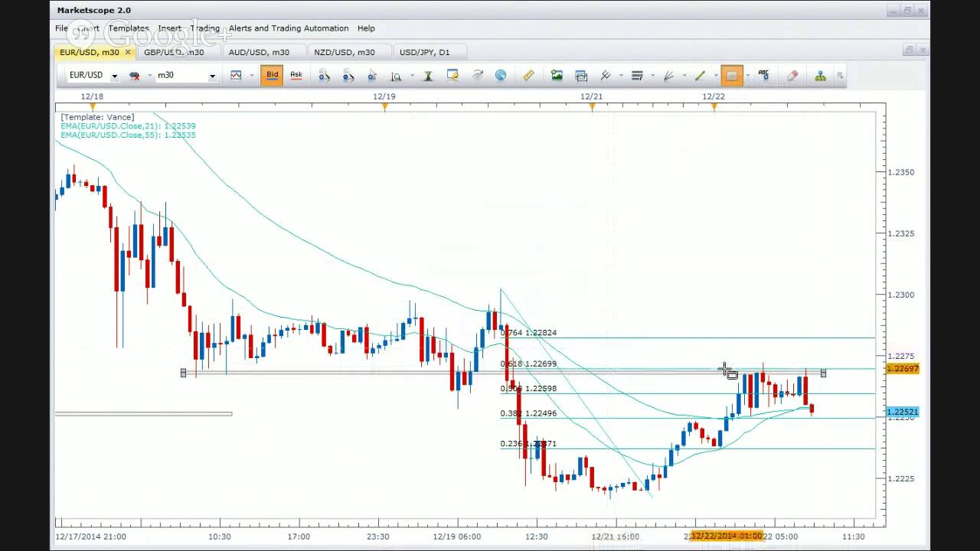Open the Insert menu
This screenshot has height=551, width=980.
(169, 28)
